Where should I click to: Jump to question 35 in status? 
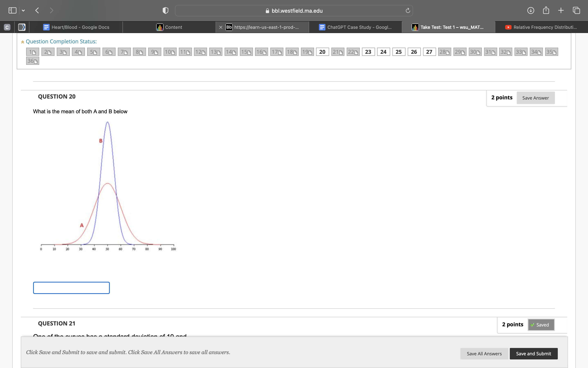(551, 52)
